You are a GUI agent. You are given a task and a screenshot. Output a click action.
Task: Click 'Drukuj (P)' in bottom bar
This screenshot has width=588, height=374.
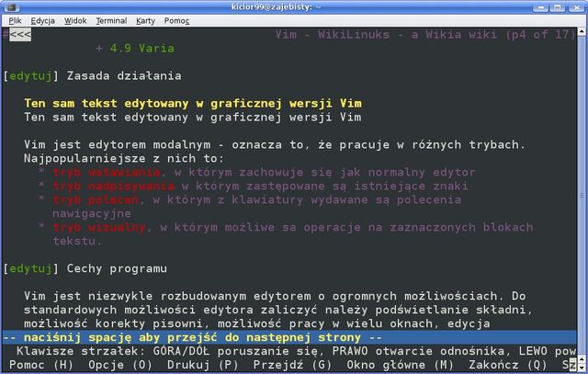203,365
